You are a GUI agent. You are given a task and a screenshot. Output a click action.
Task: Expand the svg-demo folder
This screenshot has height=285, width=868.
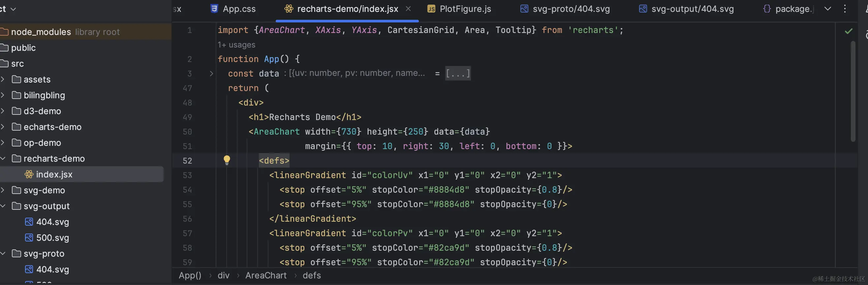tap(3, 190)
